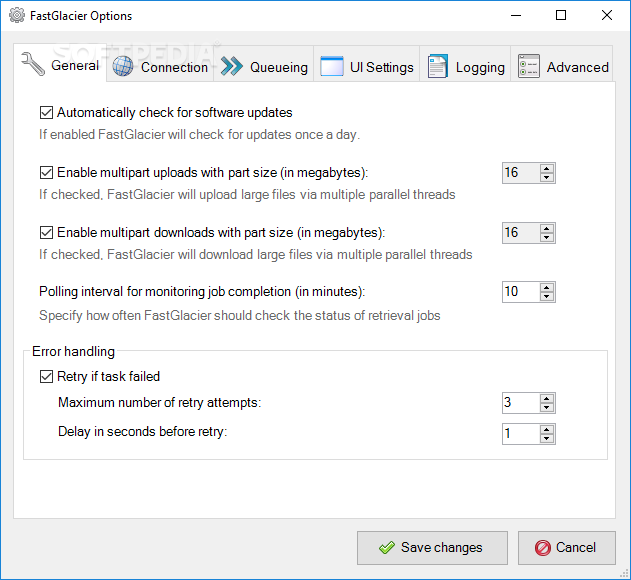Click the window resize grip corner

[x=625, y=574]
